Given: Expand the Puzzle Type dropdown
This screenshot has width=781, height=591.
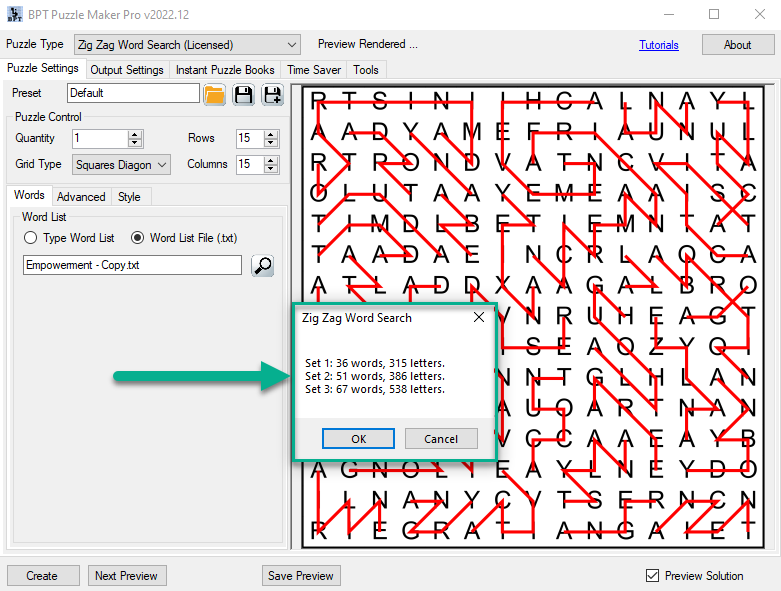Looking at the screenshot, I should coord(292,45).
